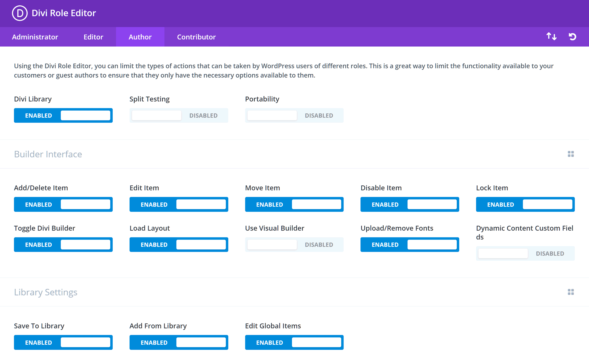Click the Split Testing label
Screen dimensions: 589x364
(x=149, y=99)
